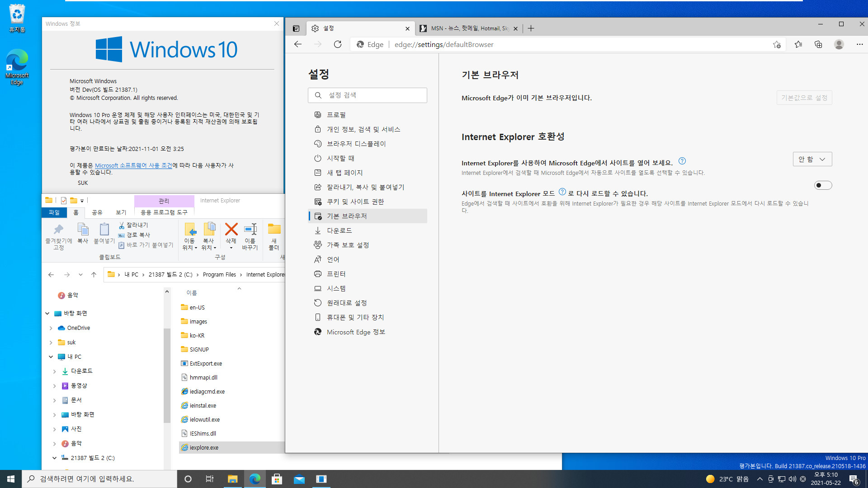Collapse the 바탕 화면 root tree node

47,313
